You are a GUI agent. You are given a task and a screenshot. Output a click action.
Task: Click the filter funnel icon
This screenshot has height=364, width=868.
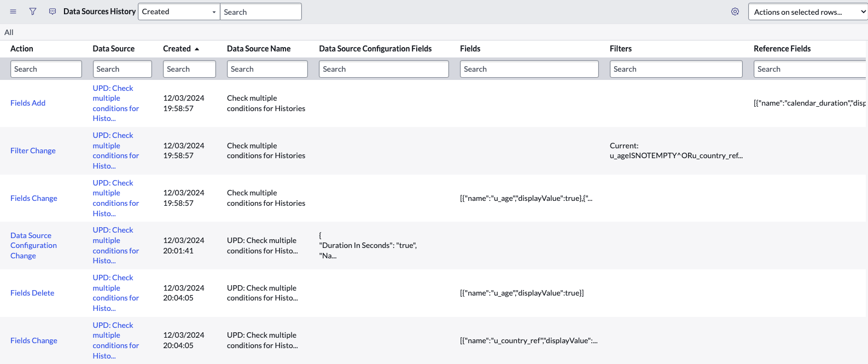(x=33, y=11)
